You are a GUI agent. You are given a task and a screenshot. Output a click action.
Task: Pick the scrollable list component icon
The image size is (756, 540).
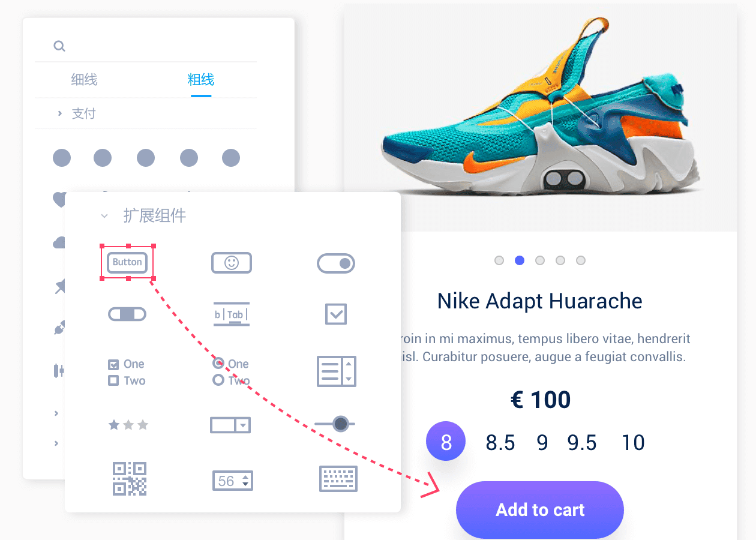pyautogui.click(x=336, y=371)
